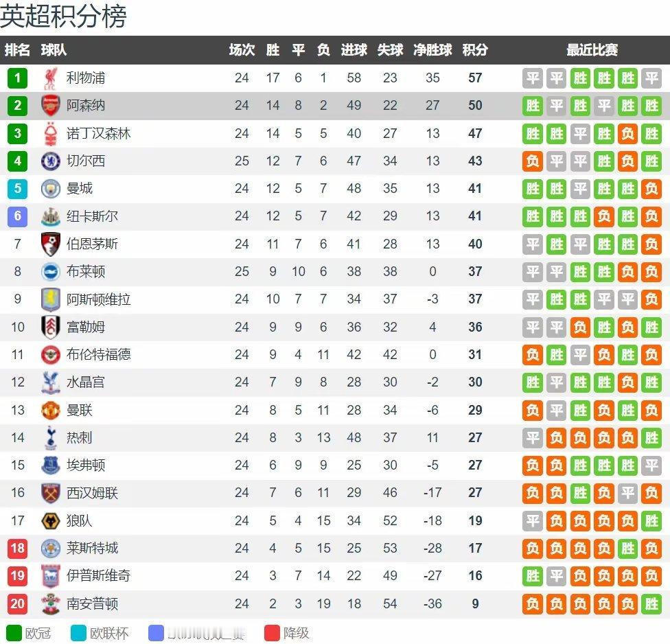Click the Liverpool club crest icon
This screenshot has width=670, height=644.
[x=50, y=78]
